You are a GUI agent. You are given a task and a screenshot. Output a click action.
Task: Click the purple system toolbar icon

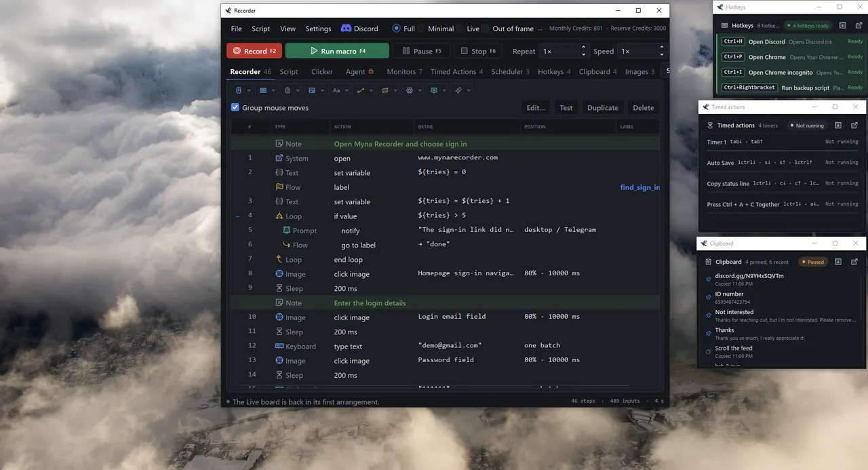tap(410, 90)
